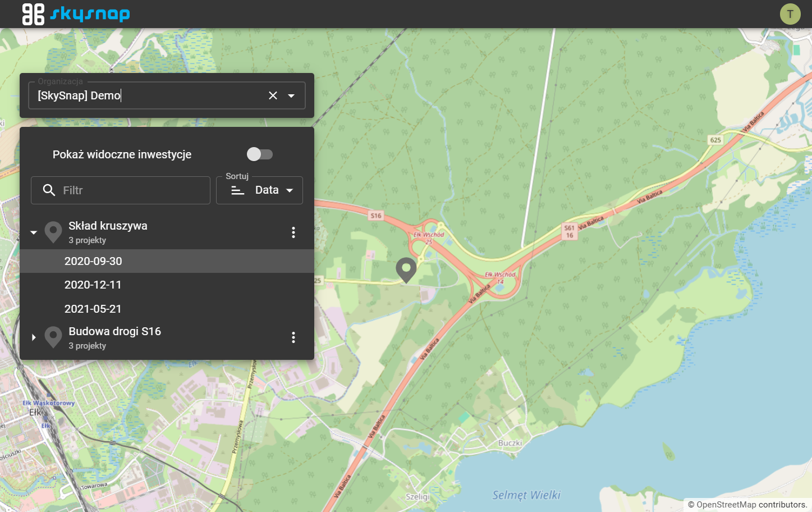
Task: Select project 2020-12-11
Action: 167,285
